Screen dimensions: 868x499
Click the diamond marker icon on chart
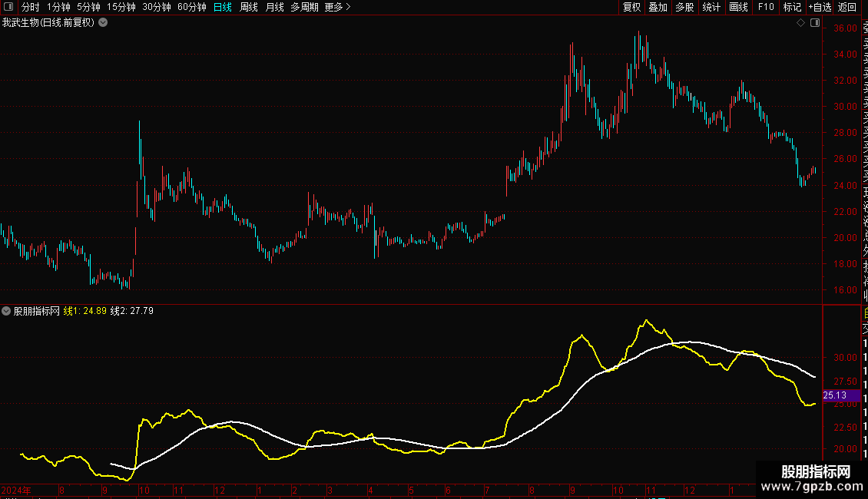800,23
